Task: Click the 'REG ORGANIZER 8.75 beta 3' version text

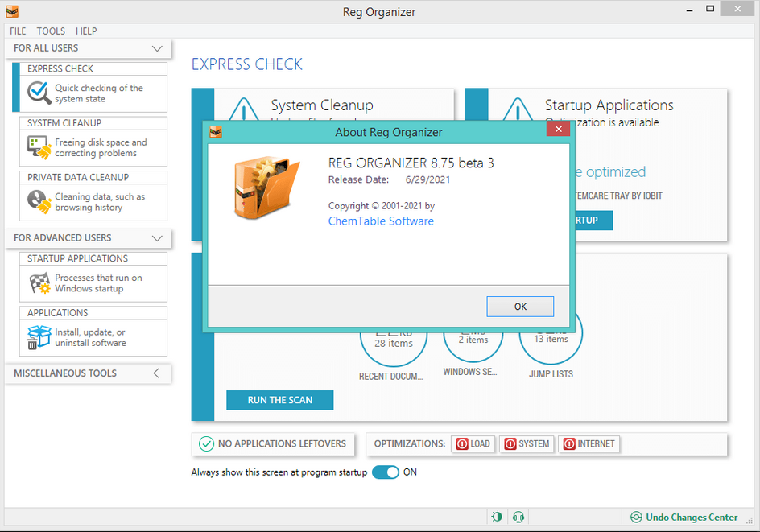Action: (411, 163)
